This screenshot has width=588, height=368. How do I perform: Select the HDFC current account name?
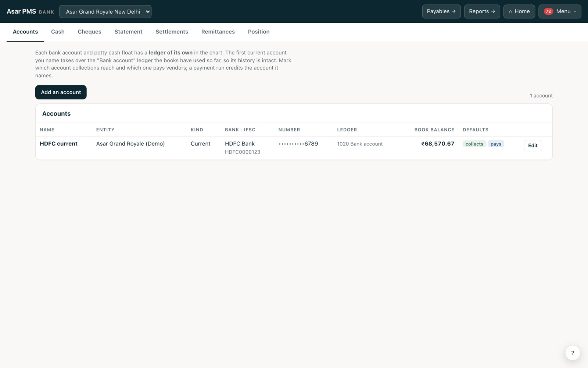point(58,144)
